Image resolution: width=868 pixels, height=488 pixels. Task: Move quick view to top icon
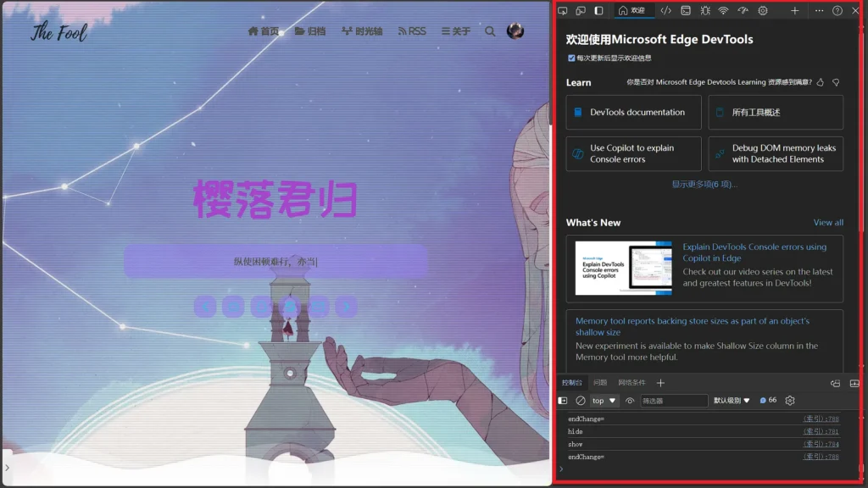tap(835, 384)
